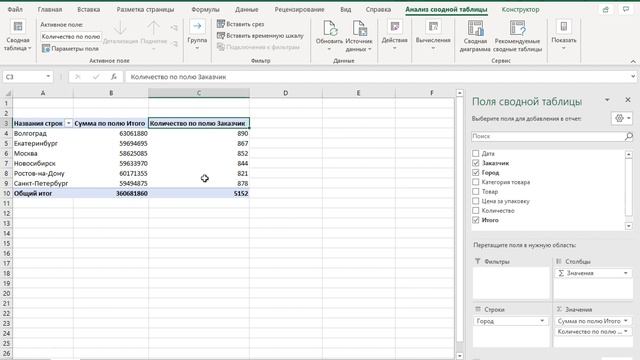Select the Волгоград row label cell
The image size is (640, 360).
point(43,133)
